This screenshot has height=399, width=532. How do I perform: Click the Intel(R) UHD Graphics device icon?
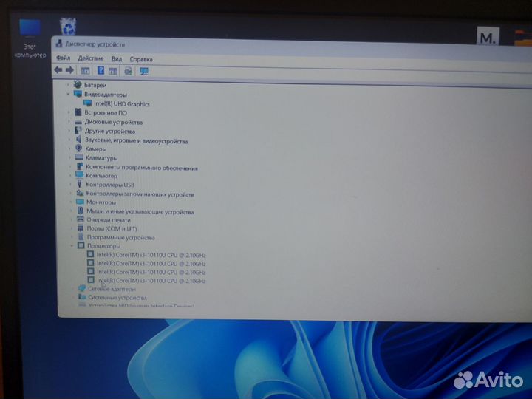(87, 103)
